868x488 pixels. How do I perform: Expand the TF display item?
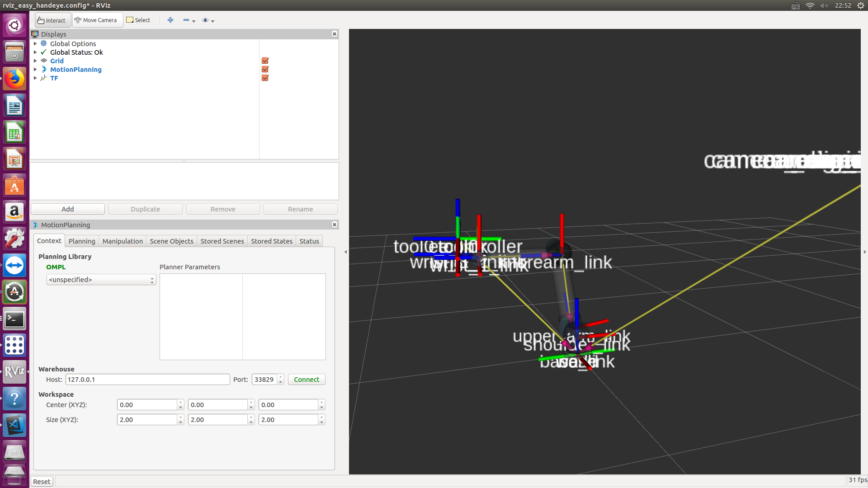coord(35,78)
